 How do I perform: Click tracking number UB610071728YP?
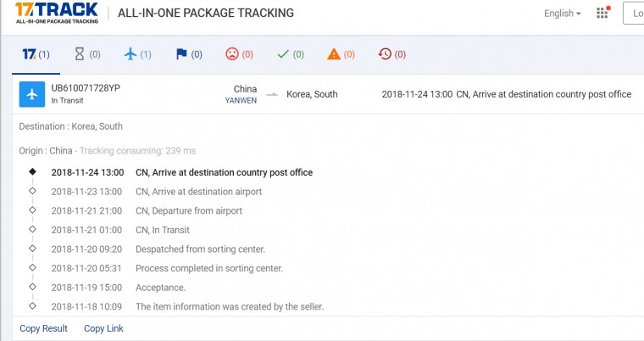(86, 88)
